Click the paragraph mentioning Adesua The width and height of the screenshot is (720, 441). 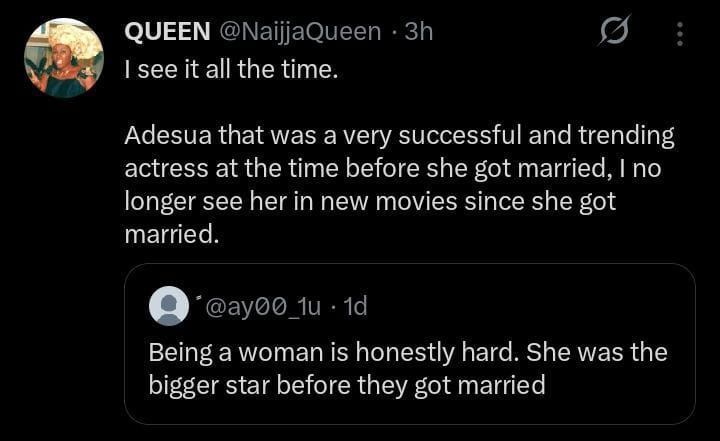399,184
